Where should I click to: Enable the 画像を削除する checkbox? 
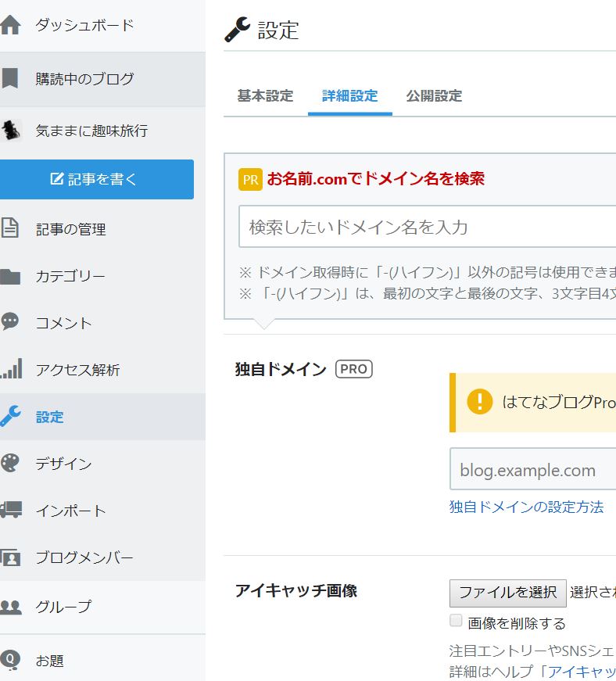tap(454, 622)
